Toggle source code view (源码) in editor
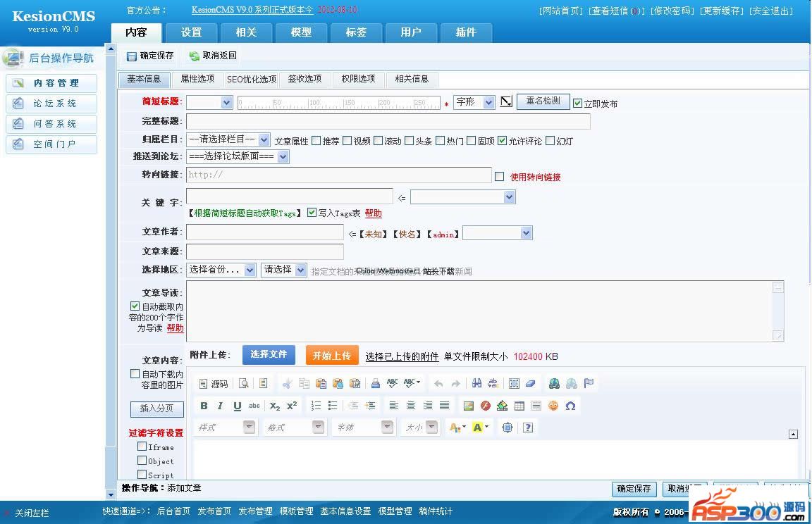The height and width of the screenshot is (524, 812). pyautogui.click(x=214, y=383)
